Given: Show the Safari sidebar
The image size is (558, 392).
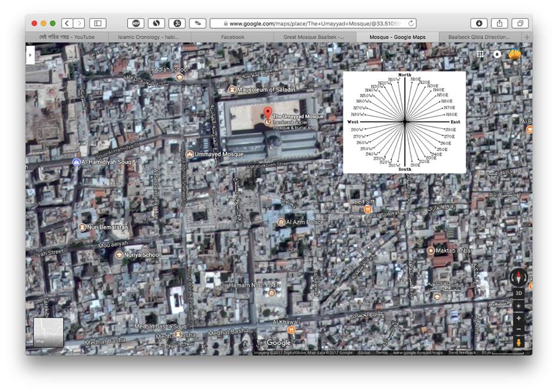Looking at the screenshot, I should [x=98, y=23].
